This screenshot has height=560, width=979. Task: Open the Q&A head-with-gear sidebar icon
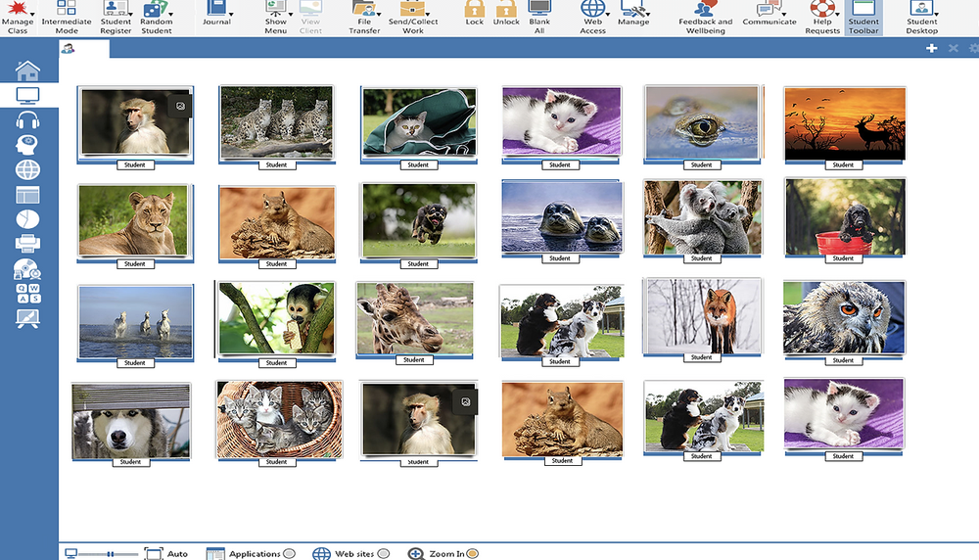pyautogui.click(x=27, y=145)
